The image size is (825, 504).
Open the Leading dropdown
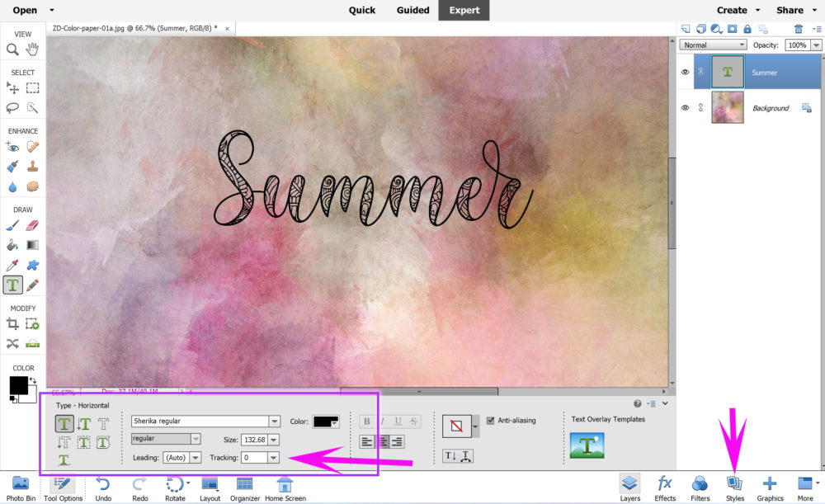pyautogui.click(x=196, y=458)
